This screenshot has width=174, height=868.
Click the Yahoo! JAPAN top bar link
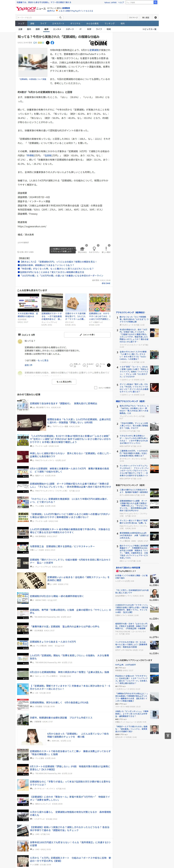110,2
